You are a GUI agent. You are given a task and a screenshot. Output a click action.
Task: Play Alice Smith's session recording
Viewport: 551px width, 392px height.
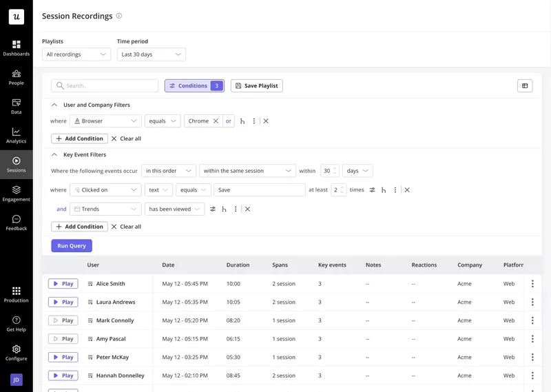pyautogui.click(x=63, y=284)
